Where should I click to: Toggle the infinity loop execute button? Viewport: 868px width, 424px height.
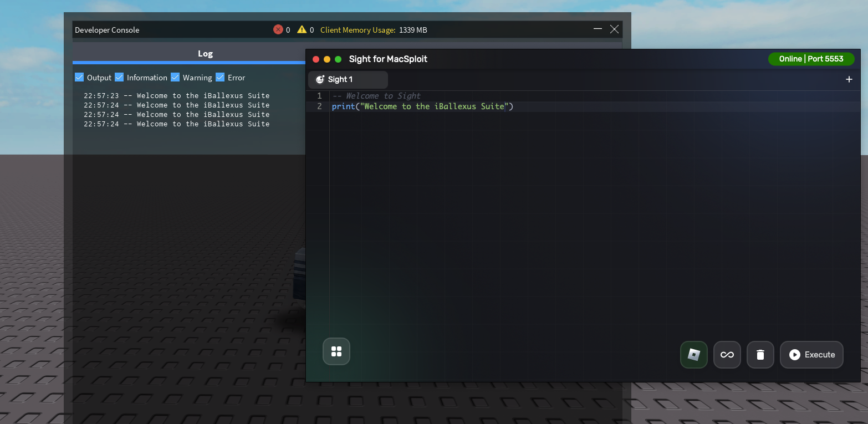coord(727,355)
